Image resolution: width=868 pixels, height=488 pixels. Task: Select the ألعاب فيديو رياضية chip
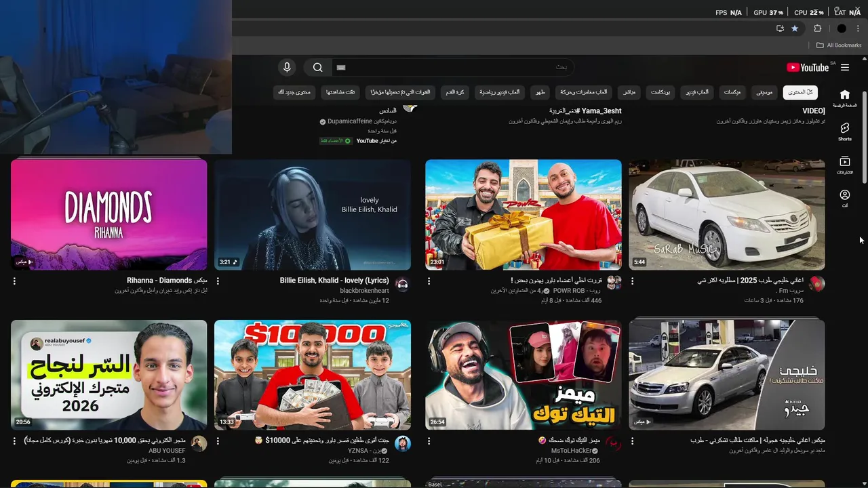(x=499, y=92)
